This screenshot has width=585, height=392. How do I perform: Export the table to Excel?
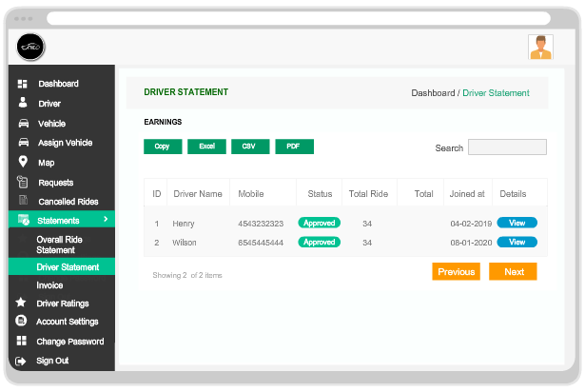206,147
